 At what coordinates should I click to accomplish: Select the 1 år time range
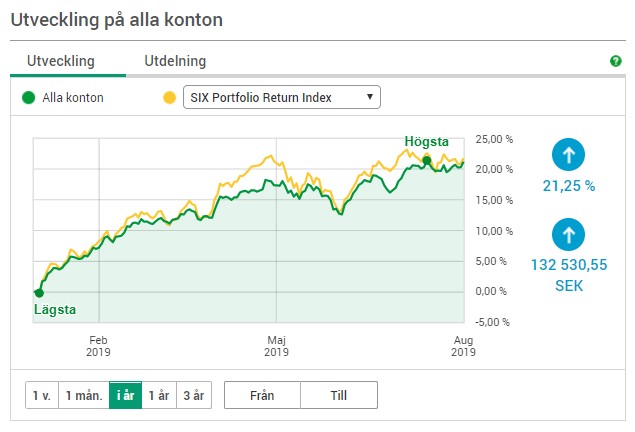(x=159, y=395)
